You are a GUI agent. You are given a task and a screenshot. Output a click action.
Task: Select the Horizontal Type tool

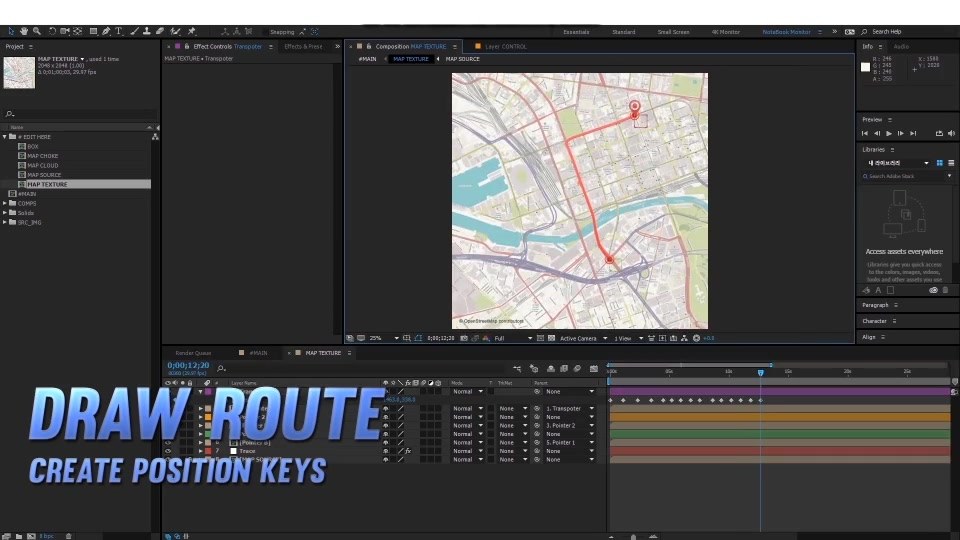pyautogui.click(x=119, y=31)
